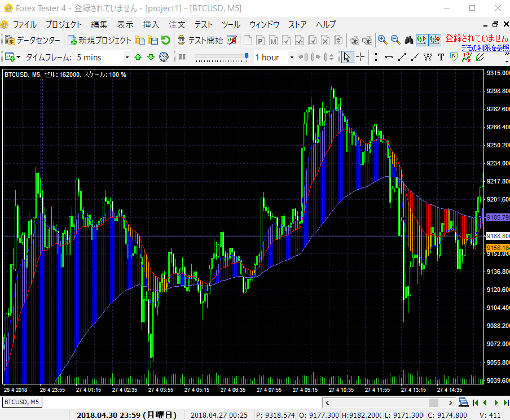The image size is (510, 420).
Task: Click the modify order M icon
Action: (273, 41)
